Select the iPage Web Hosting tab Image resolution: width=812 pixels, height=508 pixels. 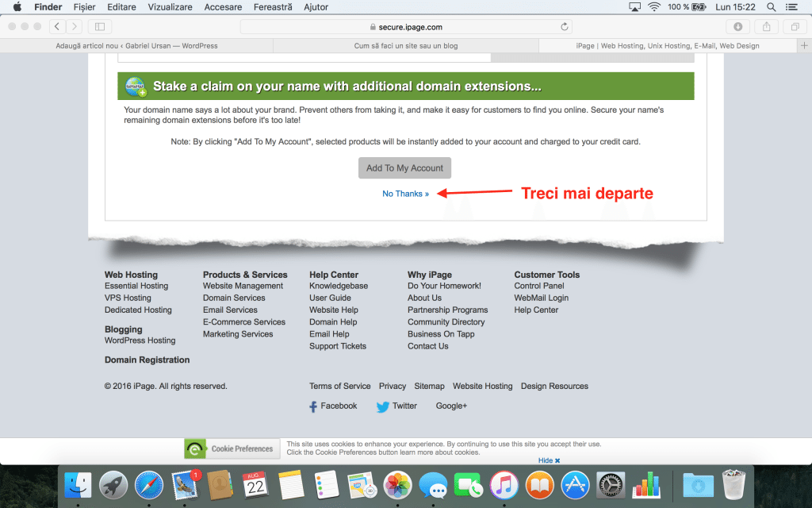(x=668, y=45)
